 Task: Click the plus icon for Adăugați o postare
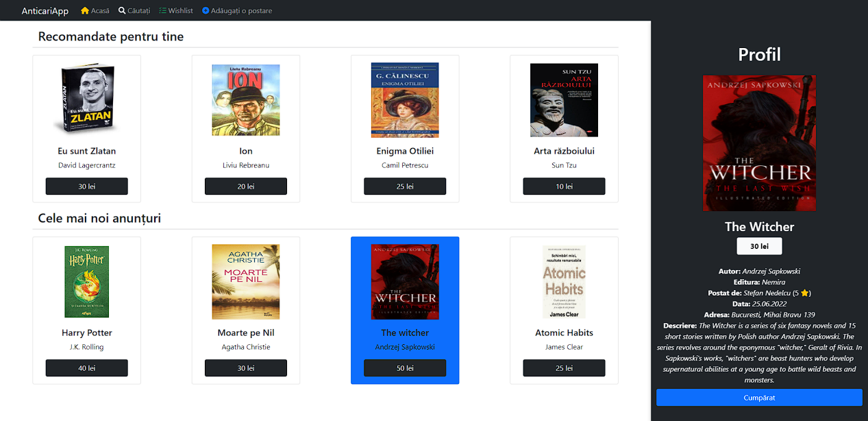206,11
